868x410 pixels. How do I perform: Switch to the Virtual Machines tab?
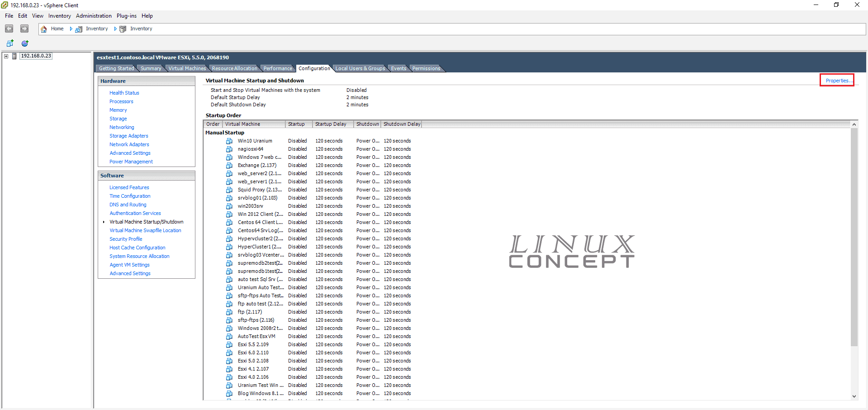187,68
